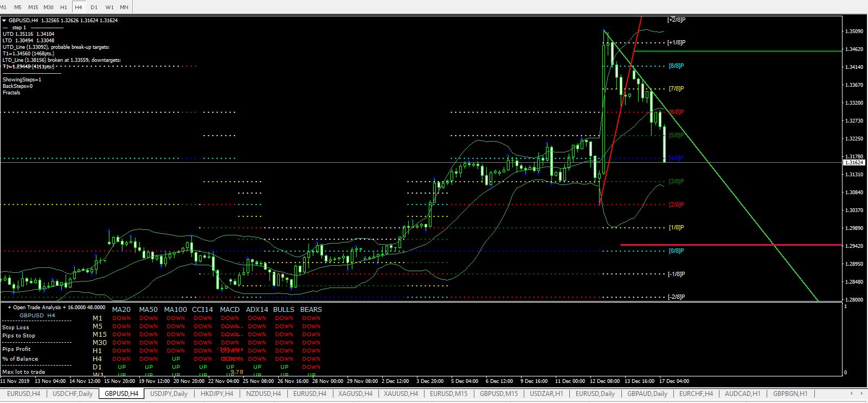This screenshot has height=403, width=868.
Task: Click the [-1/8]P Murrey level label
Action: 676,274
